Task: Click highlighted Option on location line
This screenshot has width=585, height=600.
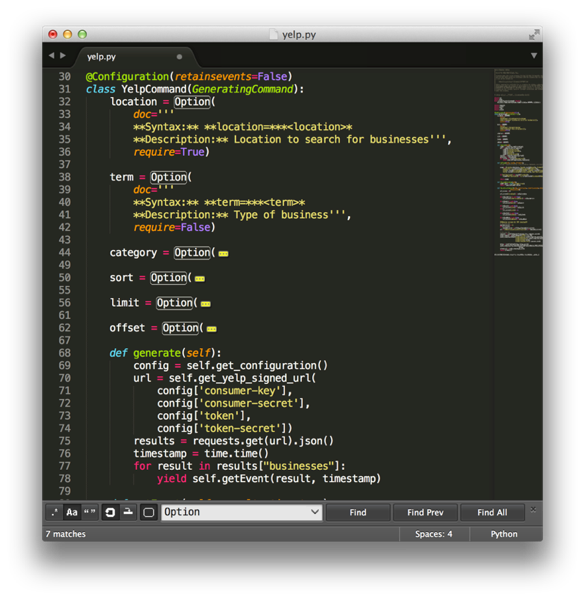Action: tap(192, 102)
